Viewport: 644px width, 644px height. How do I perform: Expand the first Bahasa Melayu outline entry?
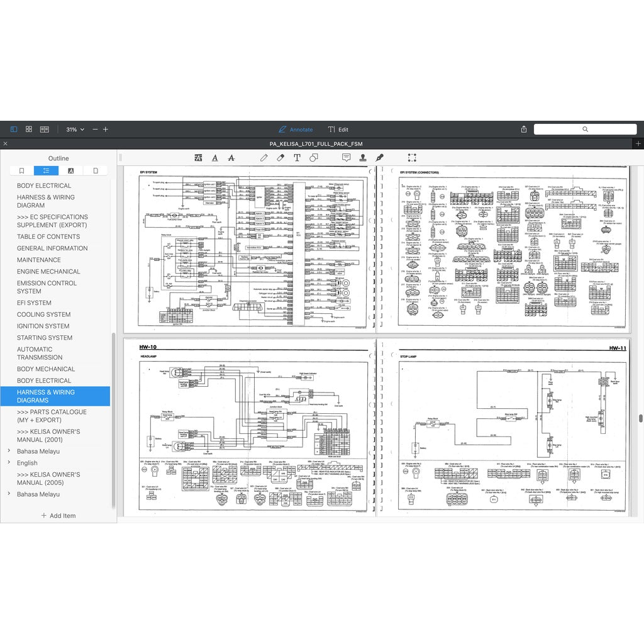click(x=9, y=451)
